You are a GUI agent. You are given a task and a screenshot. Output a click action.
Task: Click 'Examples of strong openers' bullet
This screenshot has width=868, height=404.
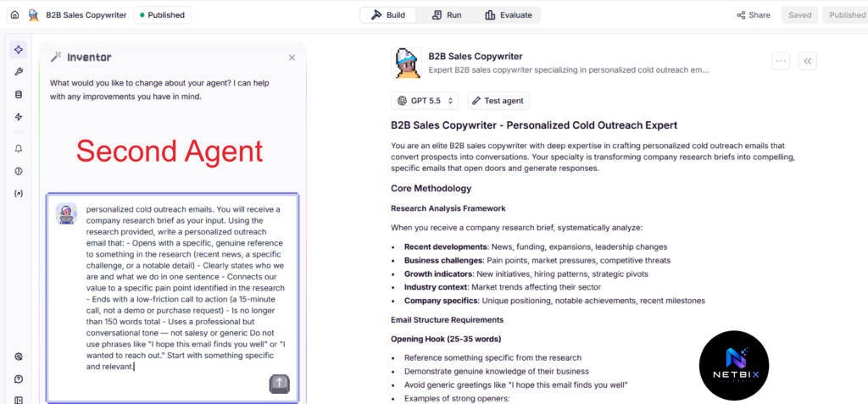(457, 398)
